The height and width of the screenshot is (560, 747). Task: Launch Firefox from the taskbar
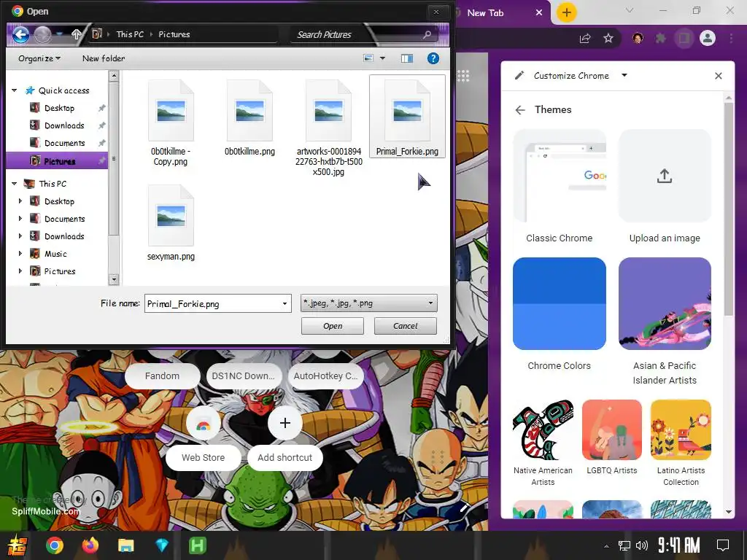point(90,545)
